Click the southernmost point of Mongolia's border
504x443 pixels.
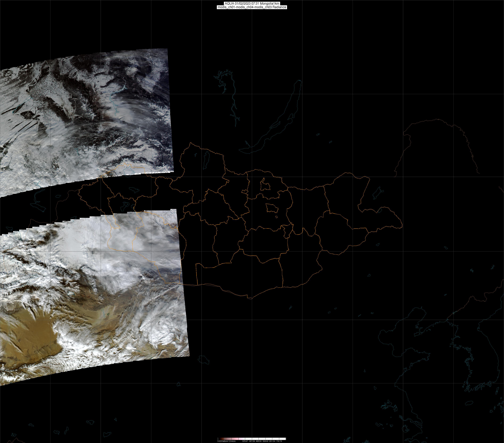click(x=252, y=299)
